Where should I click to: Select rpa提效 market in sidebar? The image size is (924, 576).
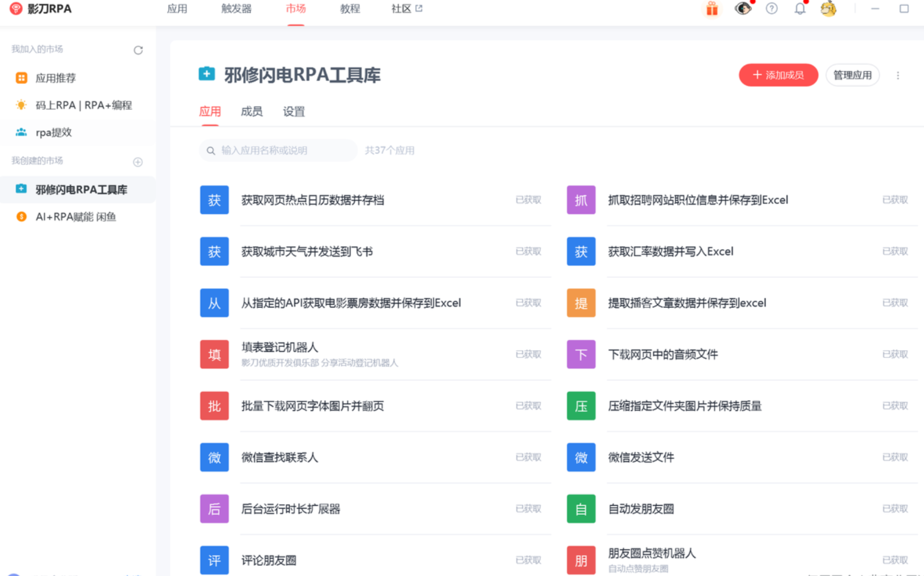(53, 132)
